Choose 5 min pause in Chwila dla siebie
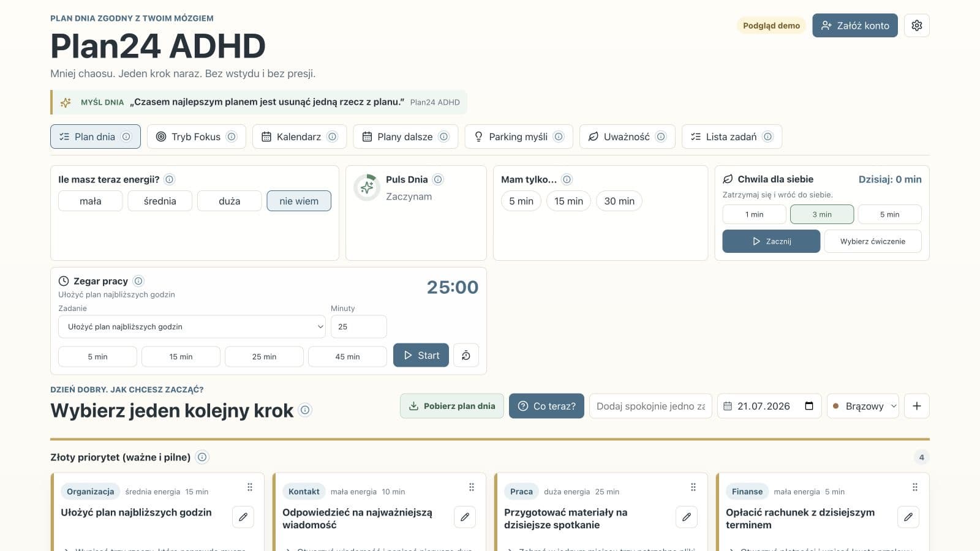The width and height of the screenshot is (980, 551). tap(889, 214)
